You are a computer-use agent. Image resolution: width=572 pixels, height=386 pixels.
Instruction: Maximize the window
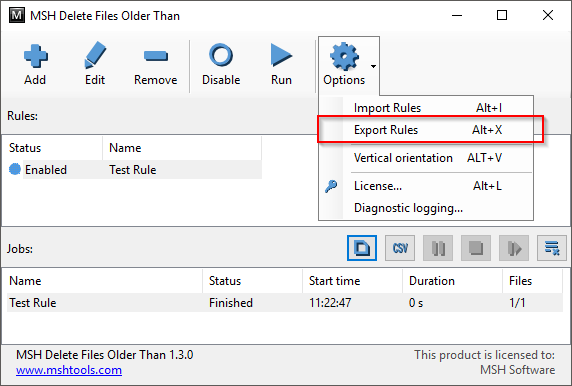coord(502,15)
